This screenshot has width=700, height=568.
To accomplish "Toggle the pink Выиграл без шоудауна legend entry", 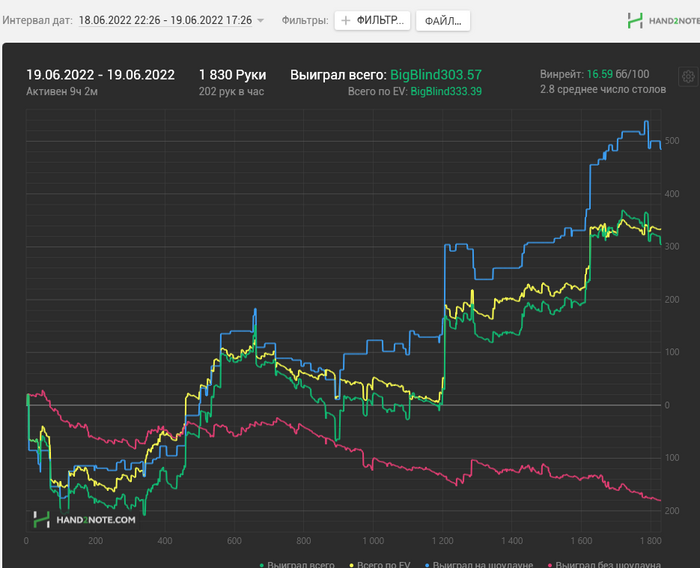I will tap(604, 564).
